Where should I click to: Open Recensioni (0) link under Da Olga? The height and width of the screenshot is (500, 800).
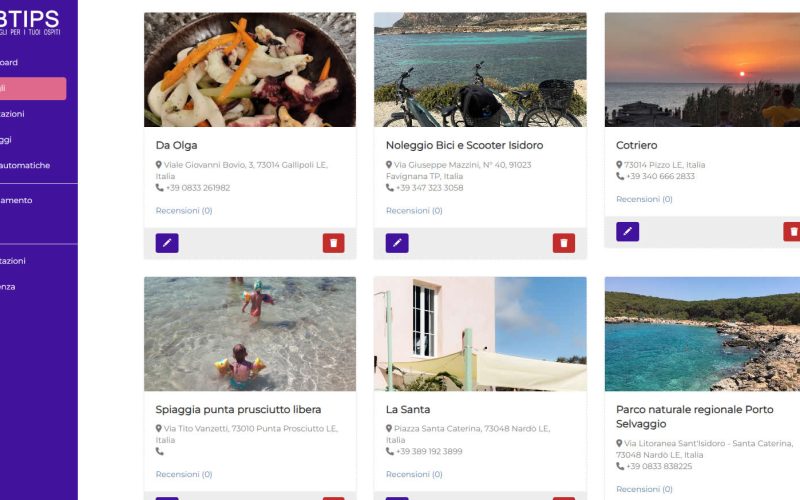tap(184, 210)
